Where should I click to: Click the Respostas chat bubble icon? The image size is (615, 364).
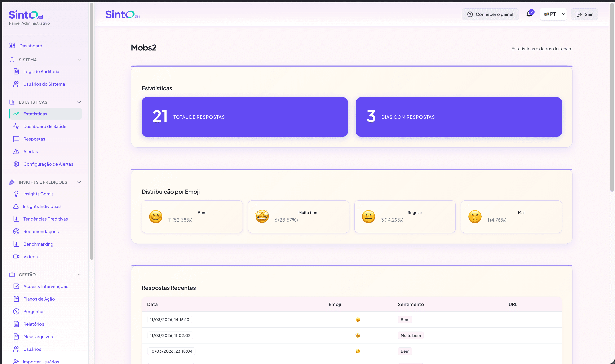16,139
